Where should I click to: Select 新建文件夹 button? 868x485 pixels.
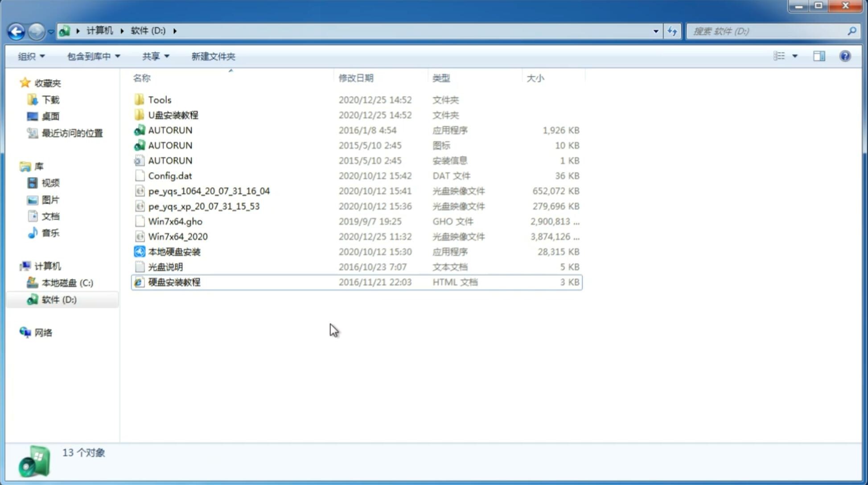coord(213,56)
